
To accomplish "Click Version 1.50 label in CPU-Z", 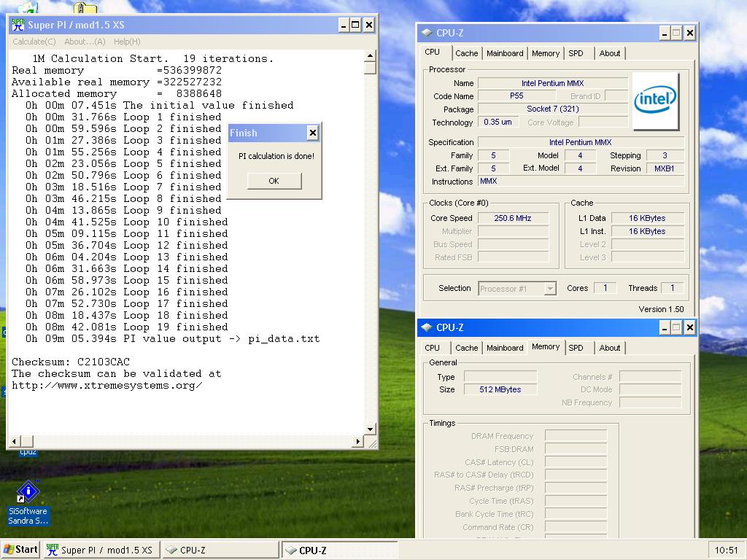I will (661, 309).
